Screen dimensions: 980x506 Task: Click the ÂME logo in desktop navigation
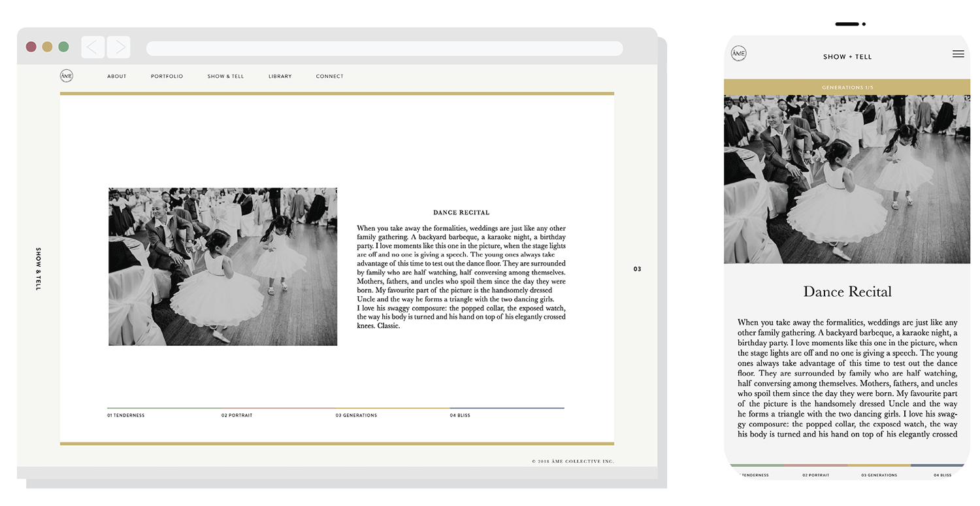click(67, 76)
